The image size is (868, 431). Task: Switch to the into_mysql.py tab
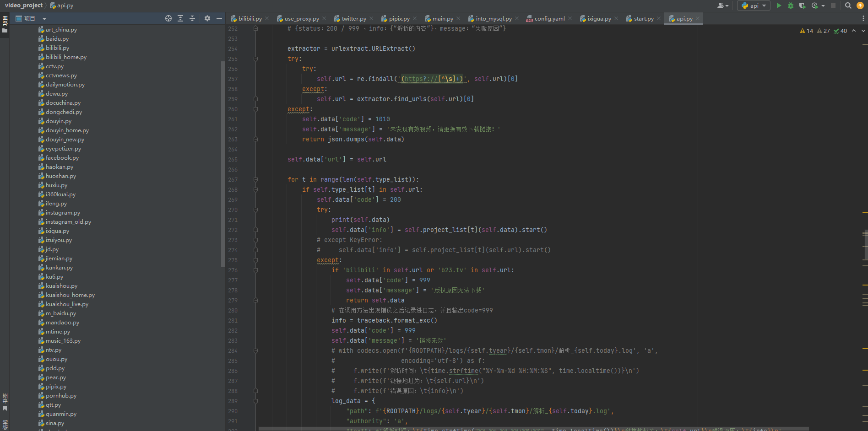click(x=494, y=18)
